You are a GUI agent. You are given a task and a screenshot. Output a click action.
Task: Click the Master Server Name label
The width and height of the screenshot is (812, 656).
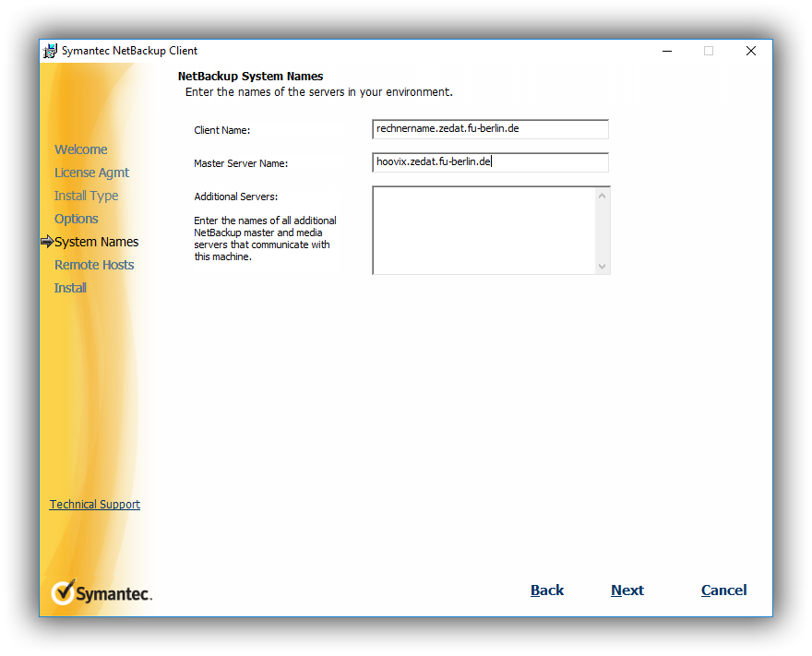241,163
